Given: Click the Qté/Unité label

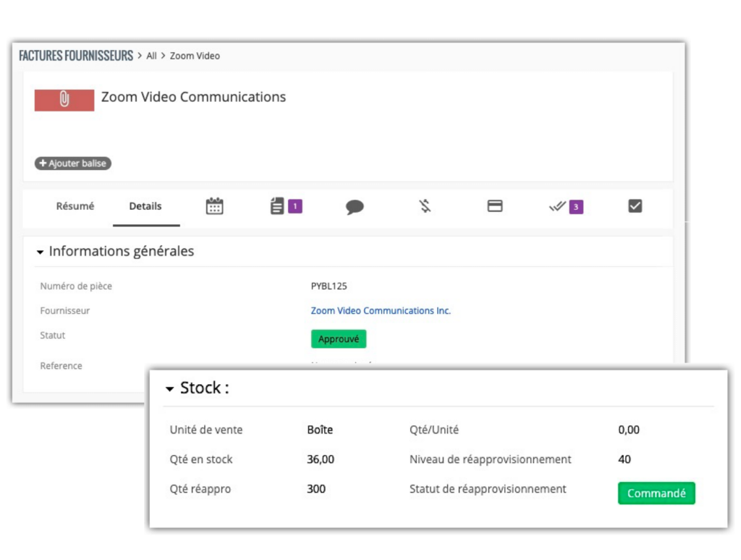Looking at the screenshot, I should (434, 430).
